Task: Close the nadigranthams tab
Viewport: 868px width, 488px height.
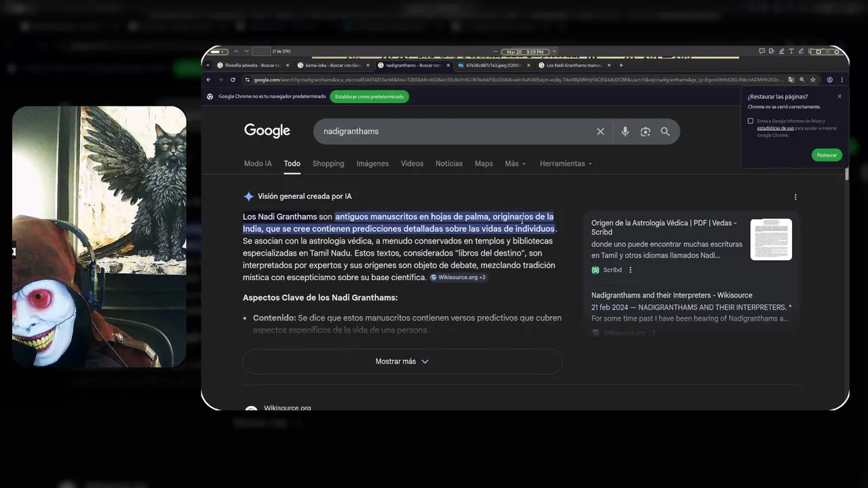Action: pyautogui.click(x=448, y=65)
